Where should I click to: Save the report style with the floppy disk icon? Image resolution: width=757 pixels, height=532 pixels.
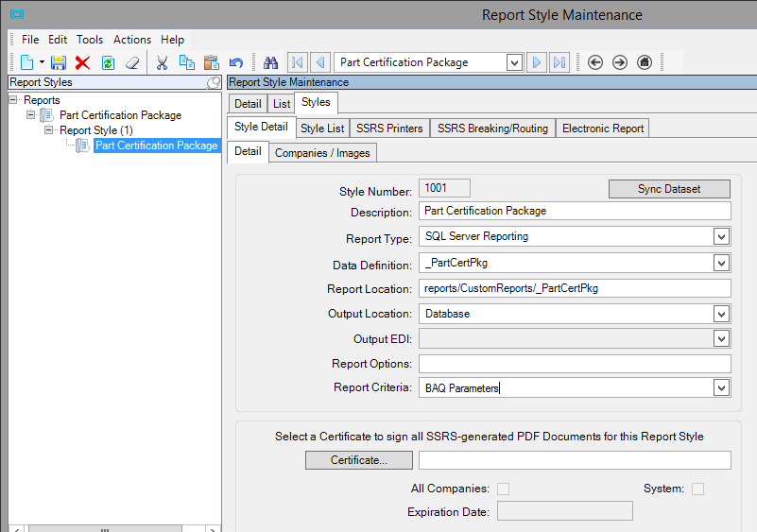tap(59, 62)
